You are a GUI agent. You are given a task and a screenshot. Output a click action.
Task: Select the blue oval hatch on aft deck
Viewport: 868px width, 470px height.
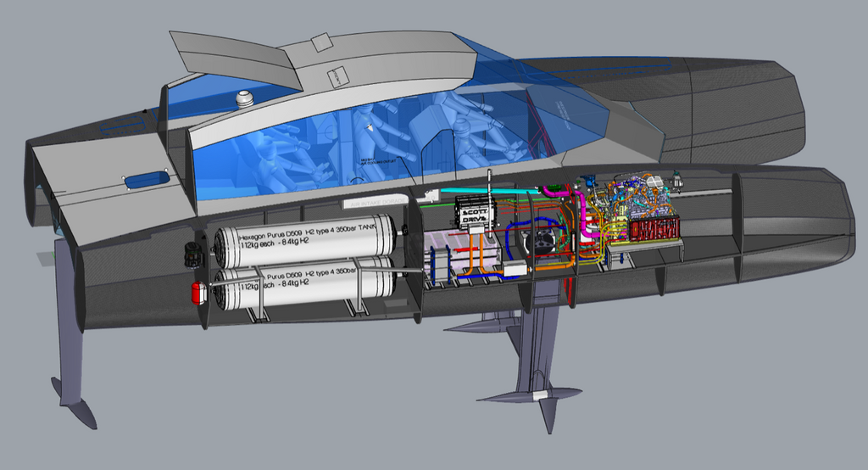(x=147, y=180)
